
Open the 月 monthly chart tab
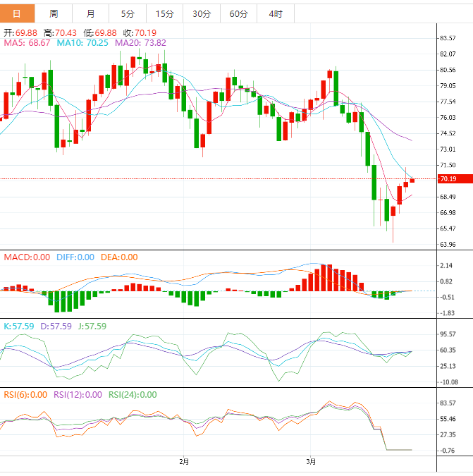(x=91, y=13)
